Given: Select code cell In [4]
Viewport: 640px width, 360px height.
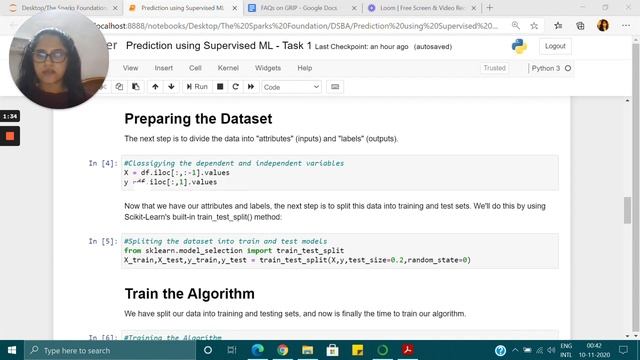Looking at the screenshot, I should [x=340, y=173].
